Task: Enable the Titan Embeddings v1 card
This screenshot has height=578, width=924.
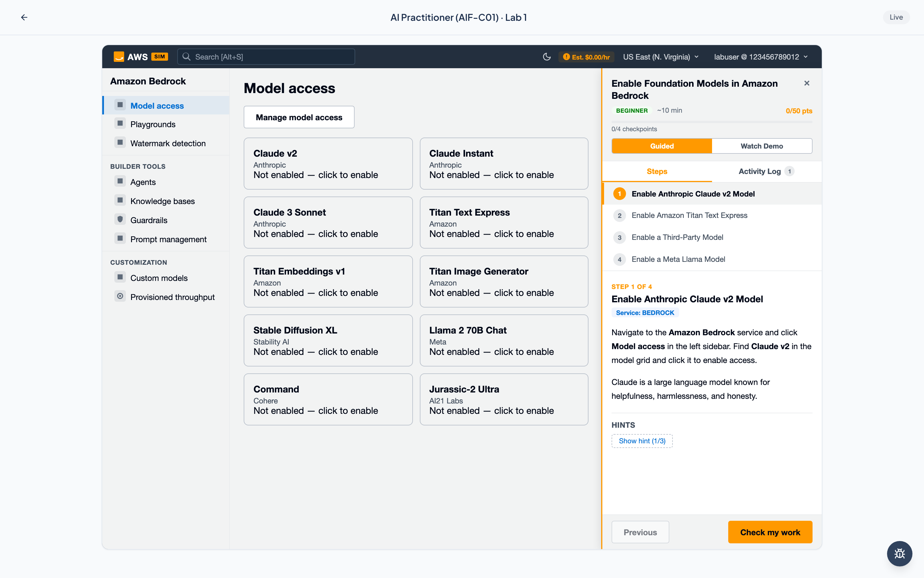Action: point(328,281)
